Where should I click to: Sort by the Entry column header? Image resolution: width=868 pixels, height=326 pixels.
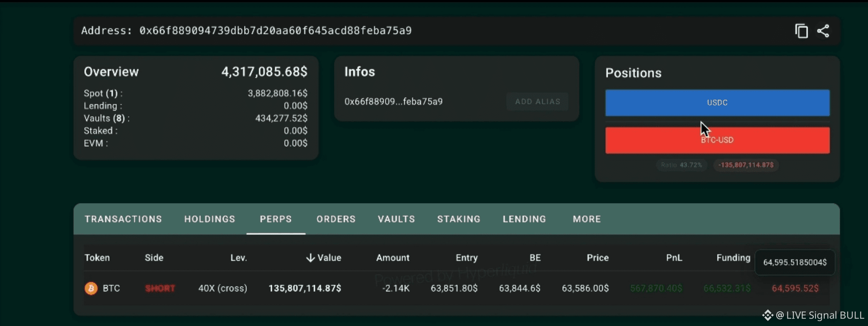click(467, 258)
